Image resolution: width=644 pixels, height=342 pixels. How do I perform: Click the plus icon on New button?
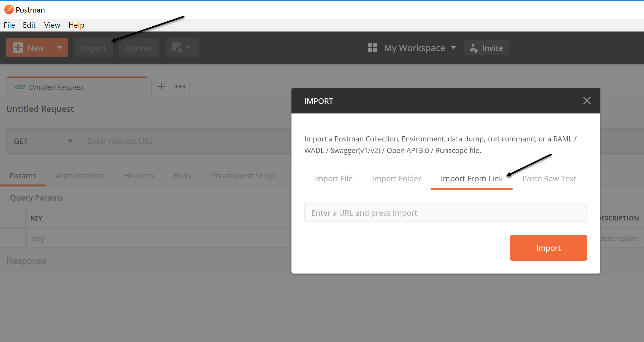(18, 48)
